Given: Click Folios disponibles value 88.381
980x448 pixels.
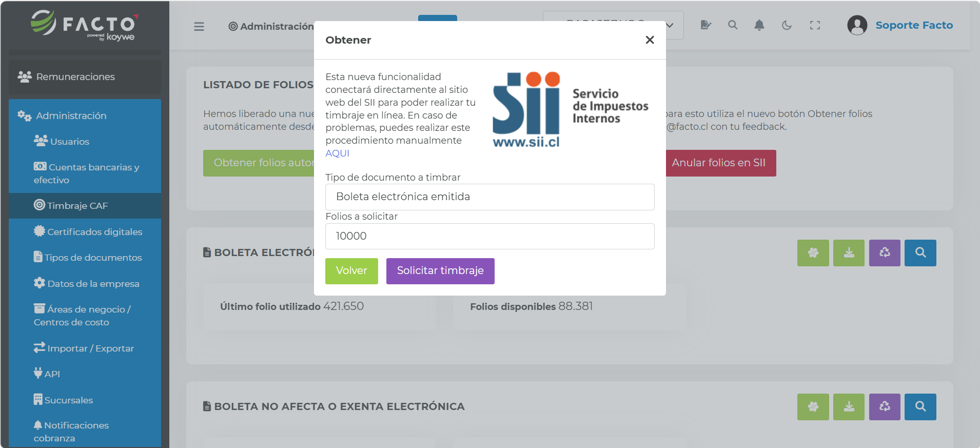Looking at the screenshot, I should coord(575,306).
